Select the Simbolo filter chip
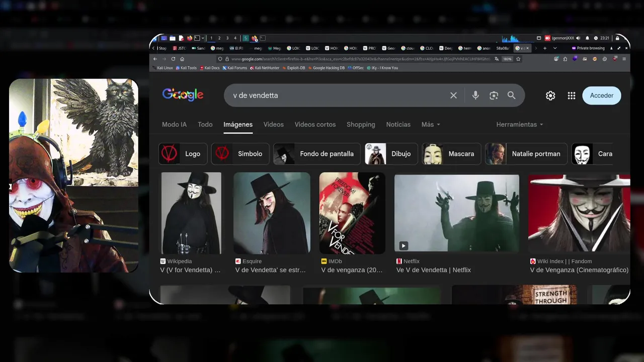This screenshot has height=362, width=644. 240,154
